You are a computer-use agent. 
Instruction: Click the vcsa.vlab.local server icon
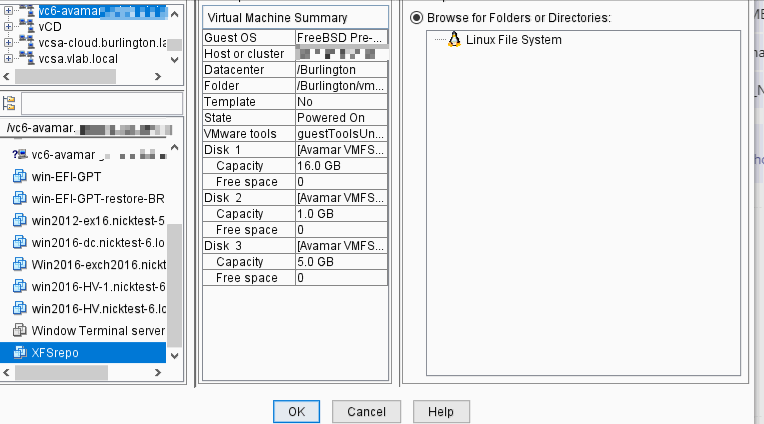click(26, 58)
